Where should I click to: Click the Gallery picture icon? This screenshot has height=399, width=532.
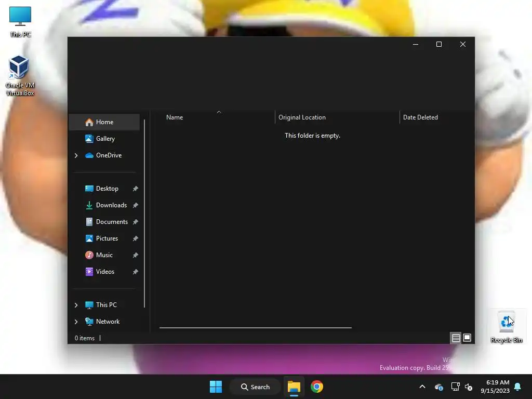click(89, 139)
